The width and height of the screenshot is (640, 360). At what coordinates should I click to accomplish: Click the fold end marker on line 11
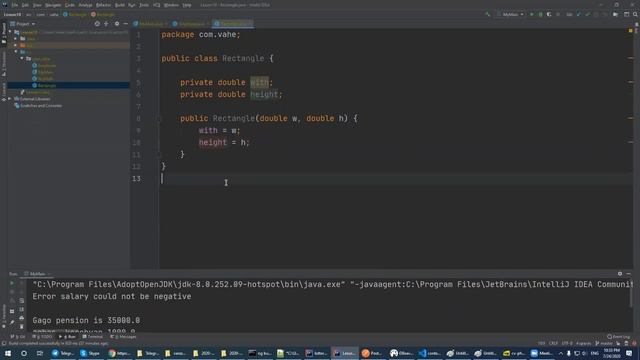tap(159, 155)
